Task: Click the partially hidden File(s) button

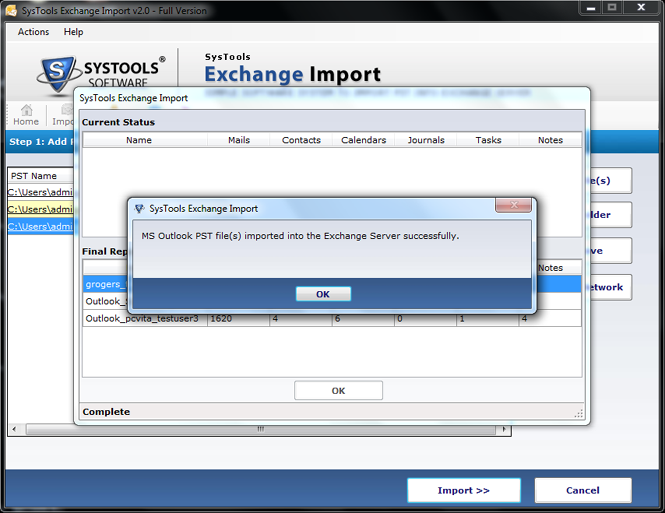Action: [610, 181]
